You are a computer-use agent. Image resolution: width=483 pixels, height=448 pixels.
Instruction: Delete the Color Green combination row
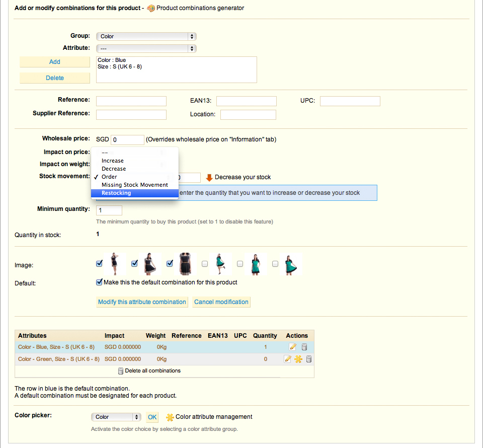tap(308, 359)
